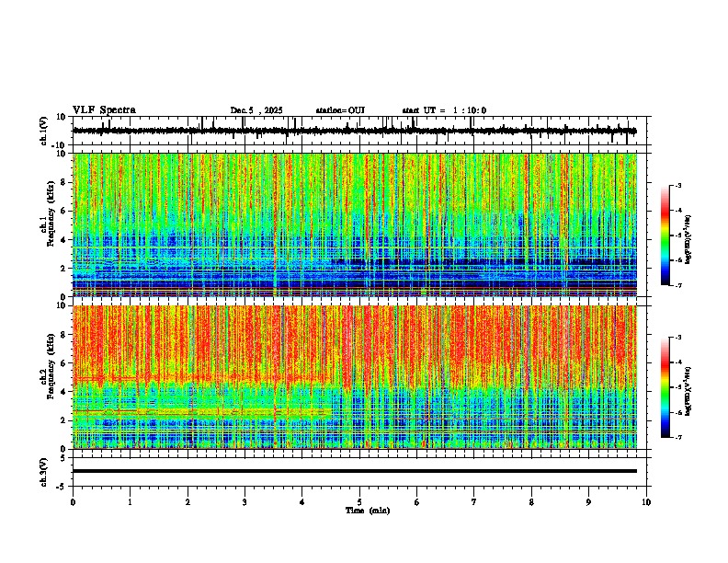
Task: Click the "8" kHz tick of ch.1 spectrogram
Action: [x=64, y=182]
